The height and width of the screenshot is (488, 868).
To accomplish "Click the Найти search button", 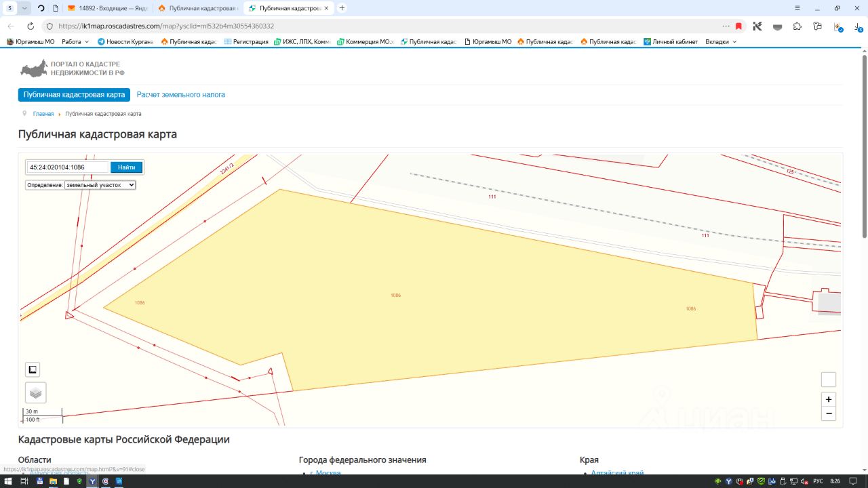I will tap(126, 167).
